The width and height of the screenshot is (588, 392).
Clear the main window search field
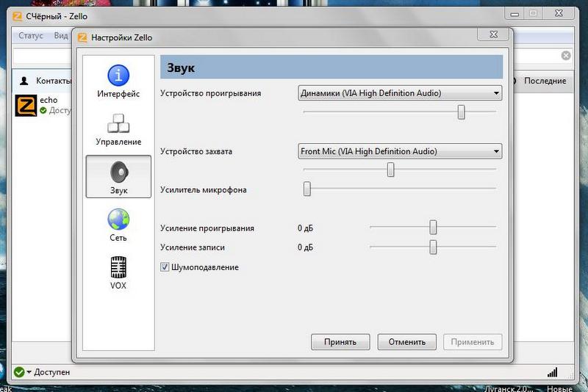click(x=566, y=55)
